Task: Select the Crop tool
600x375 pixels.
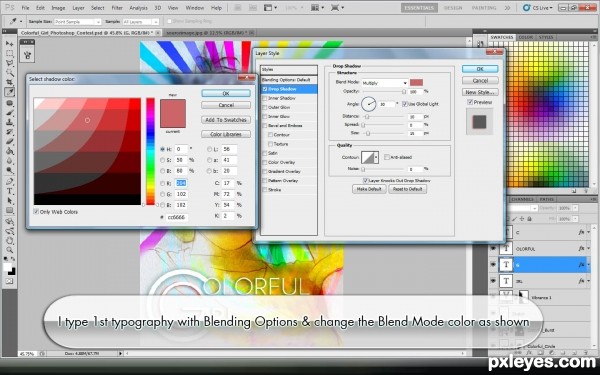Action: pyautogui.click(x=9, y=82)
